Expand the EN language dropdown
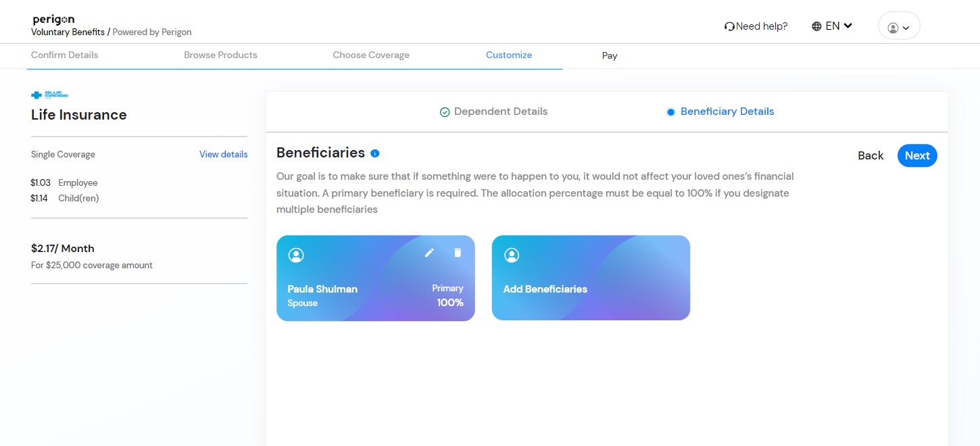The image size is (980, 446). pos(832,26)
